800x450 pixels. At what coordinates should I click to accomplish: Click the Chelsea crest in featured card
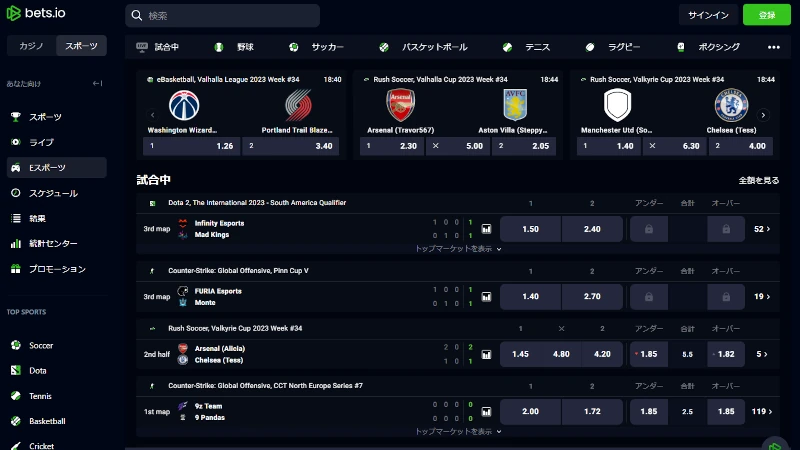pos(731,106)
